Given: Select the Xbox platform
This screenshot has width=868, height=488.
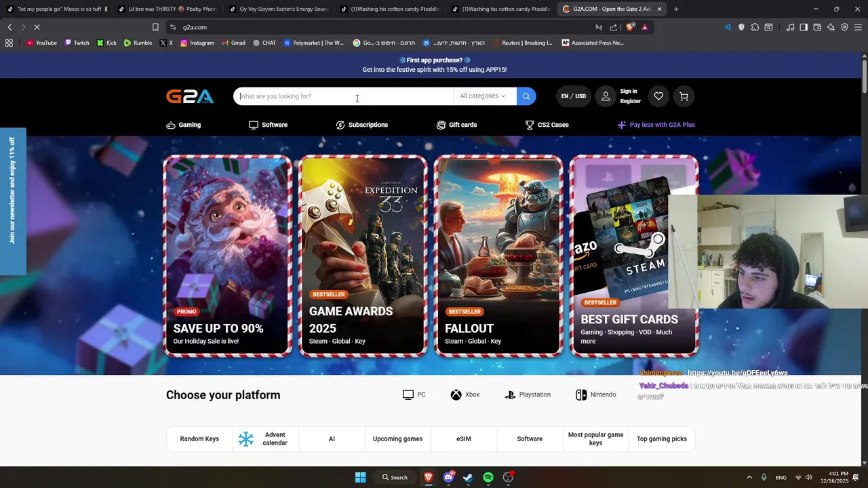Looking at the screenshot, I should [465, 394].
